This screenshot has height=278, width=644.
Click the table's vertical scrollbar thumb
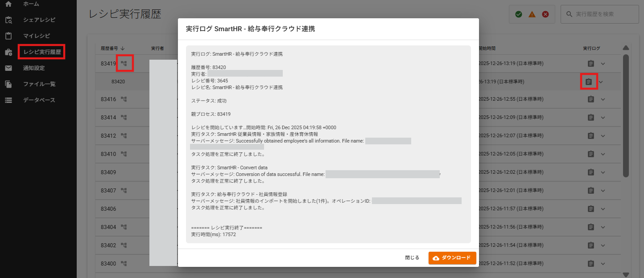point(626,116)
